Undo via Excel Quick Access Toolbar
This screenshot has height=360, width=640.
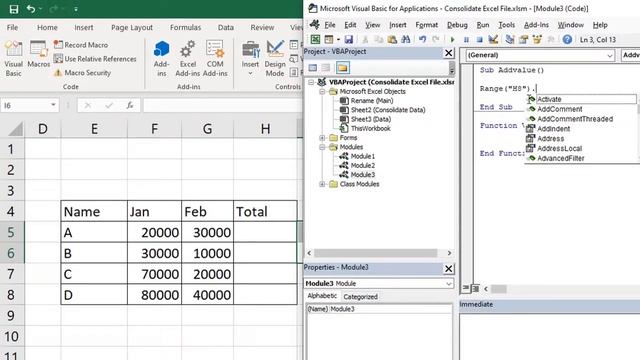coord(31,9)
